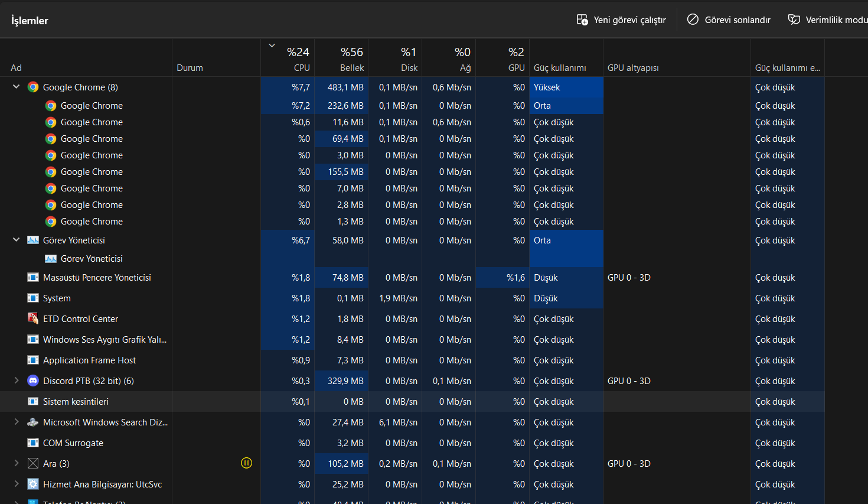Click the Ara (3) app icon
This screenshot has height=504, width=868.
coord(33,464)
